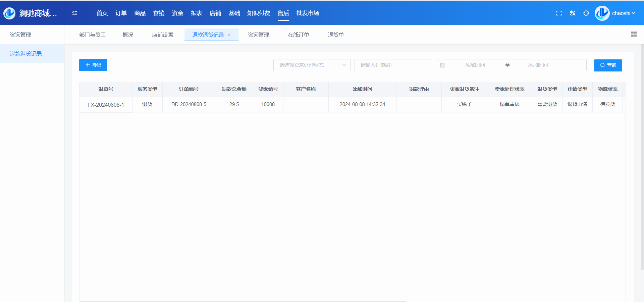Click the 导出 export button

click(93, 65)
